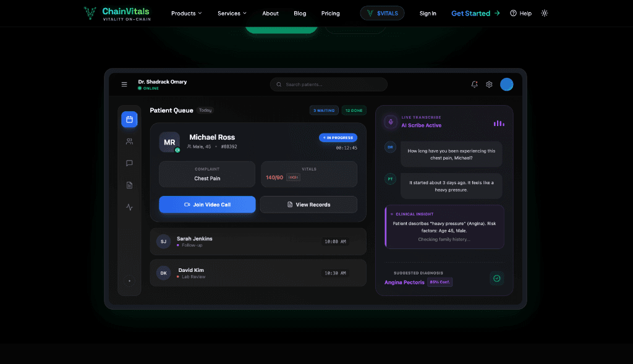Toggle the hamburger menu in dashboard
The height and width of the screenshot is (364, 633).
pos(124,85)
